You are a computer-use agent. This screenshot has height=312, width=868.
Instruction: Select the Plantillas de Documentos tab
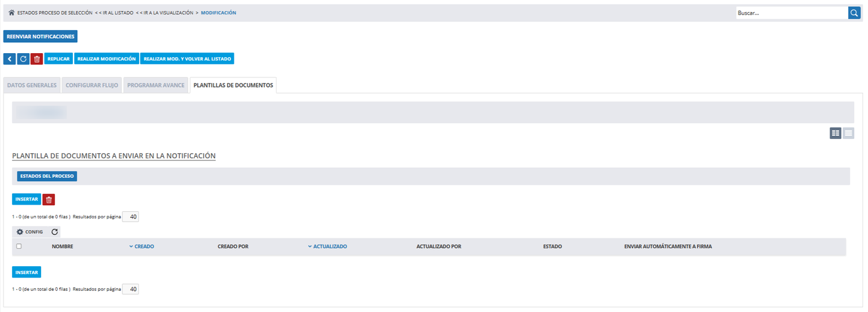coord(233,85)
